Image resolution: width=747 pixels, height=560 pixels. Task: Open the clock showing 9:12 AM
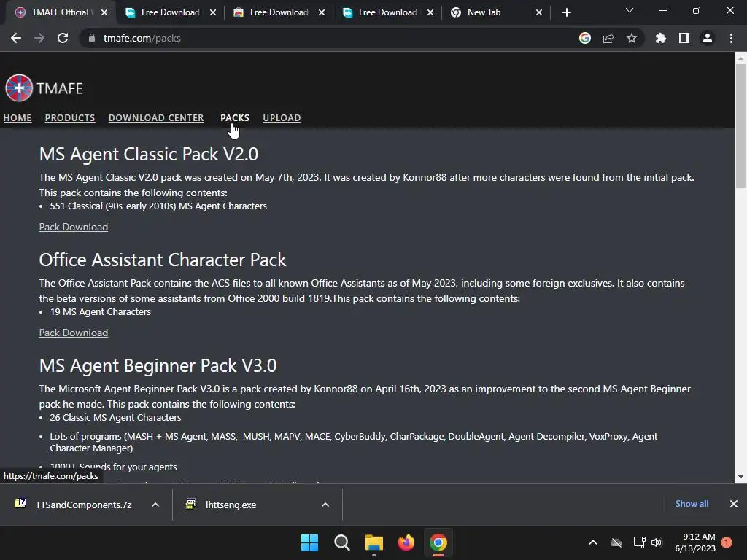(x=695, y=542)
